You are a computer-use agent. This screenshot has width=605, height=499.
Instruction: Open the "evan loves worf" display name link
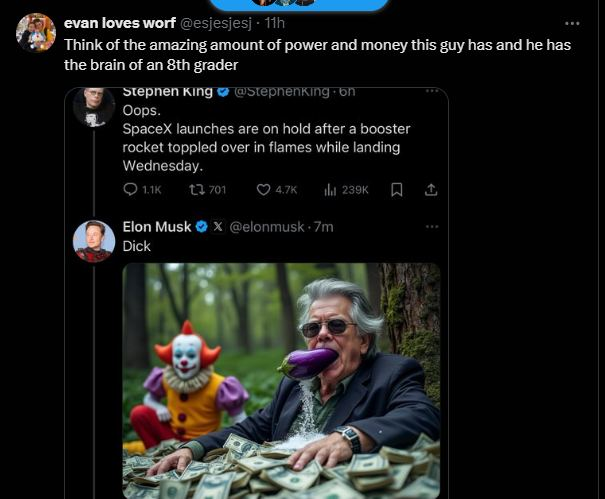(x=119, y=23)
